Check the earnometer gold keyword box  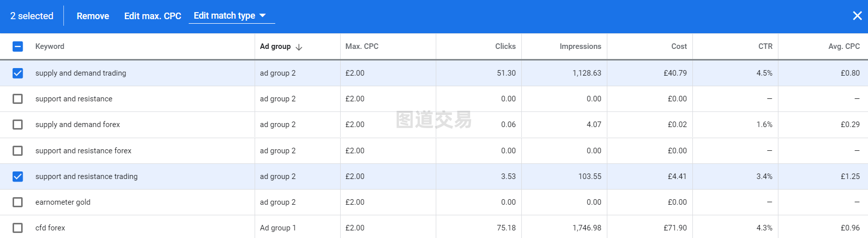pyautogui.click(x=18, y=202)
